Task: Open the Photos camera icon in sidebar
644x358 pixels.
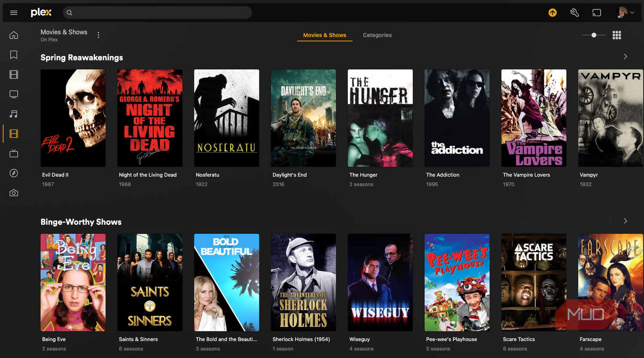Action: tap(14, 193)
